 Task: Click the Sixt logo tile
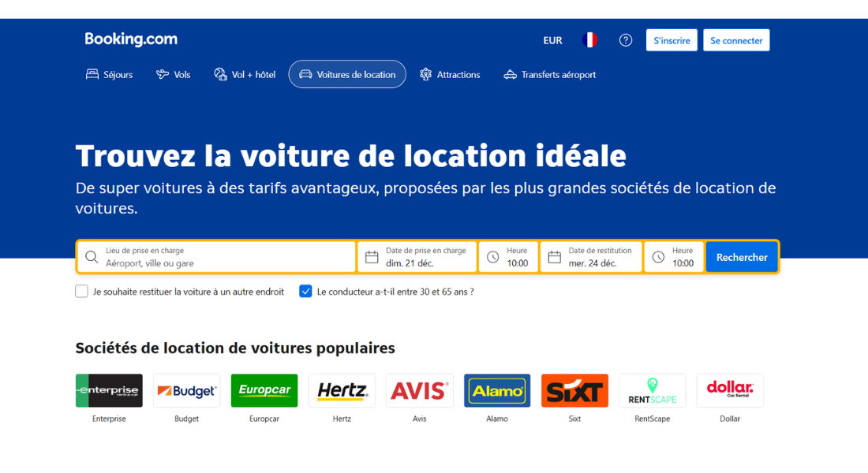tap(574, 390)
